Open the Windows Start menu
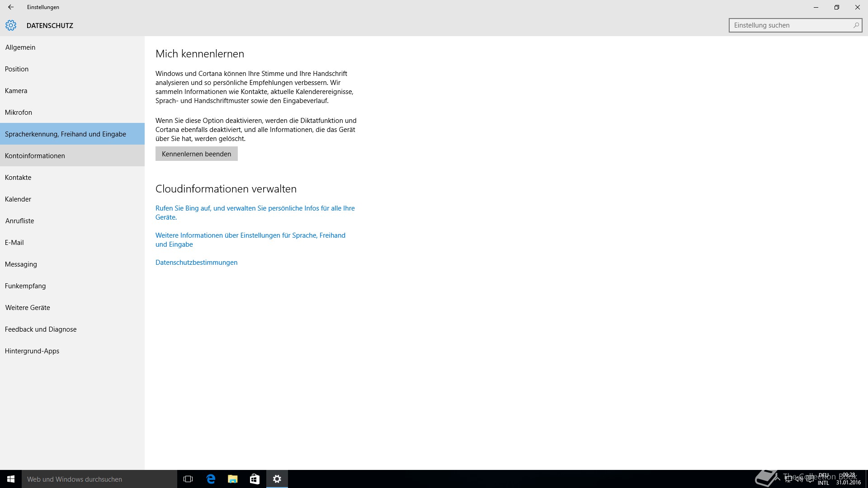This screenshot has height=488, width=868. pyautogui.click(x=11, y=479)
